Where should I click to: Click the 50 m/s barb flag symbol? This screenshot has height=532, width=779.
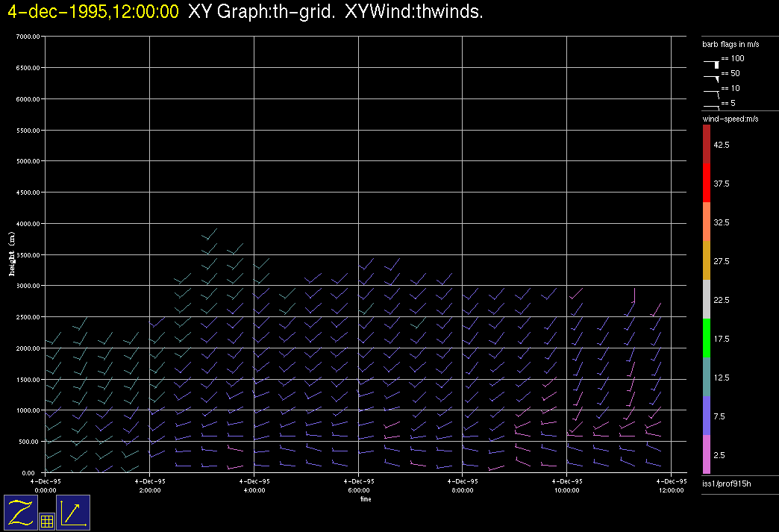pos(711,77)
